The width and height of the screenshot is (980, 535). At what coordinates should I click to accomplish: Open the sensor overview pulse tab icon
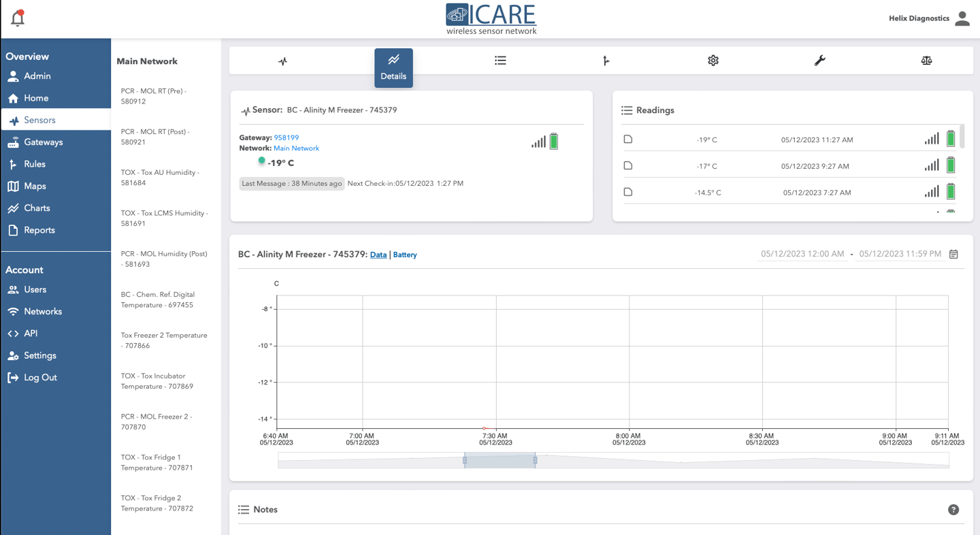[283, 61]
